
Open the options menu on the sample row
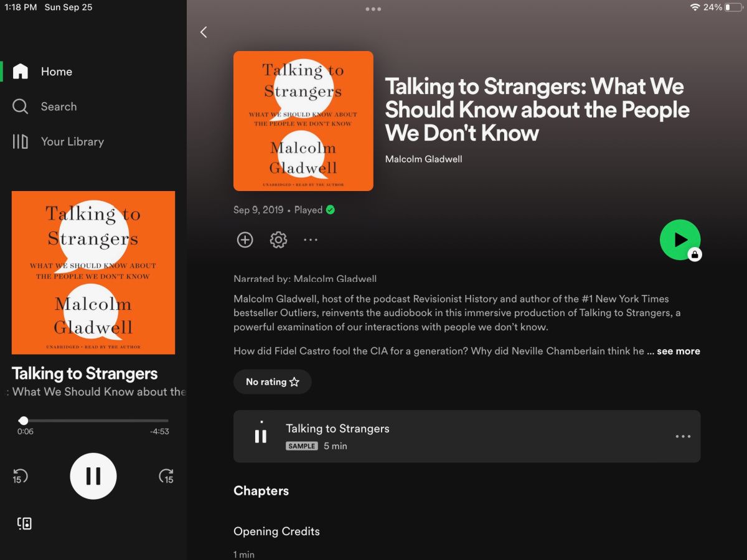(683, 436)
